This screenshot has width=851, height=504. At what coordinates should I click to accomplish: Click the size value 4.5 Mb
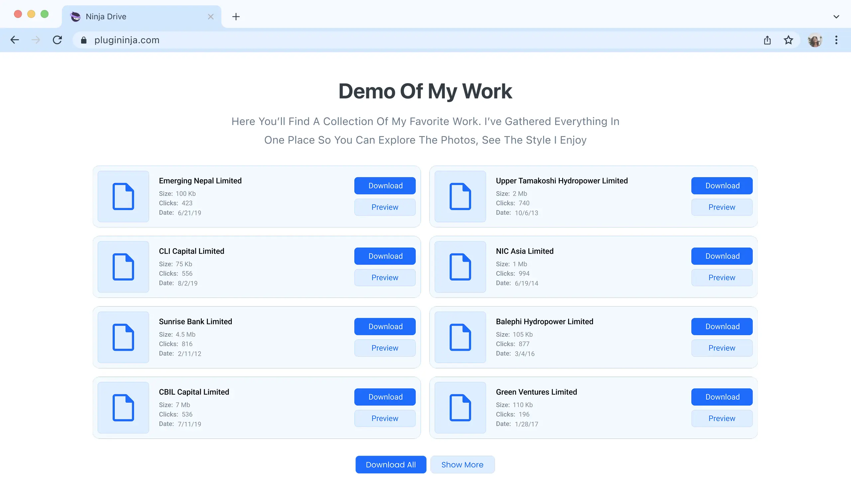[x=185, y=334]
